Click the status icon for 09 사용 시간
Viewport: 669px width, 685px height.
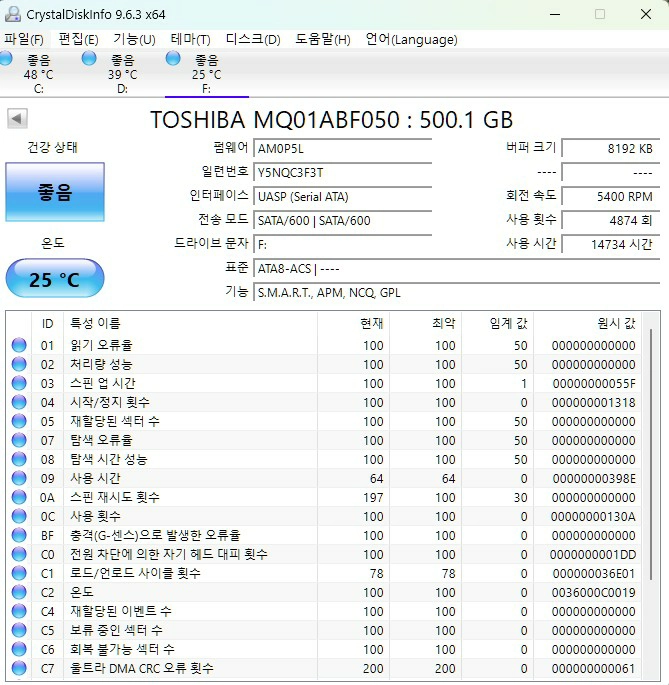[19, 478]
